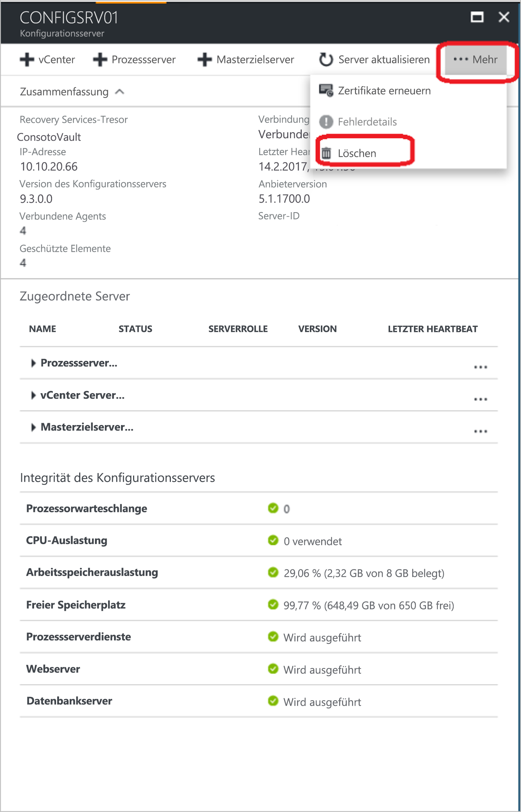Click the Prozessserverdienste row label
The width and height of the screenshot is (521, 812).
[78, 637]
